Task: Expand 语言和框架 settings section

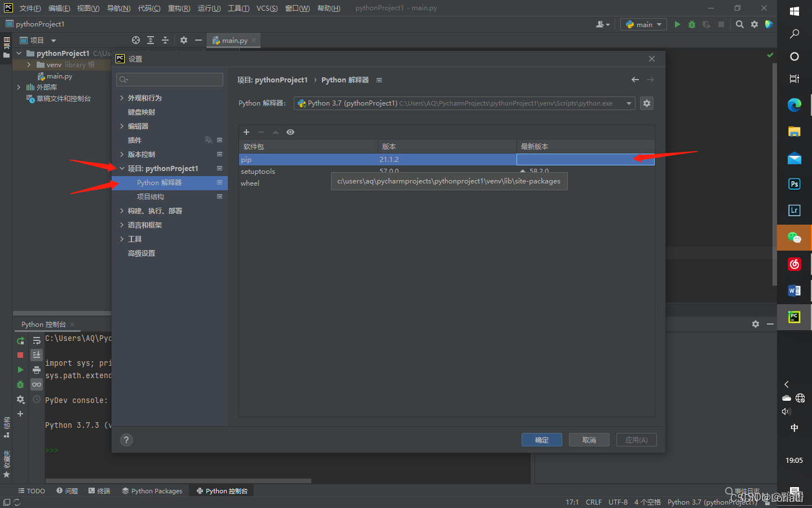Action: coord(122,225)
